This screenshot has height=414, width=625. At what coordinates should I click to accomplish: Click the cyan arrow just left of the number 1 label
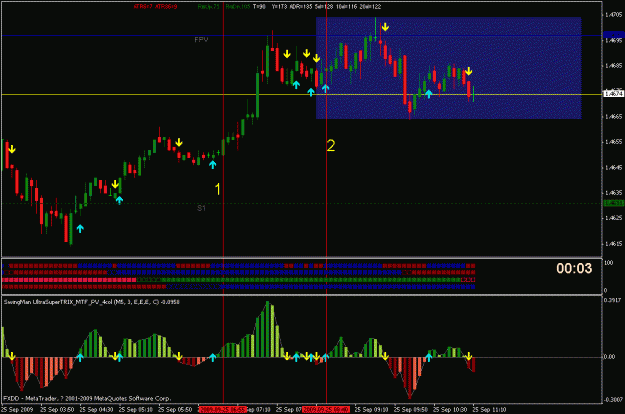[x=213, y=164]
